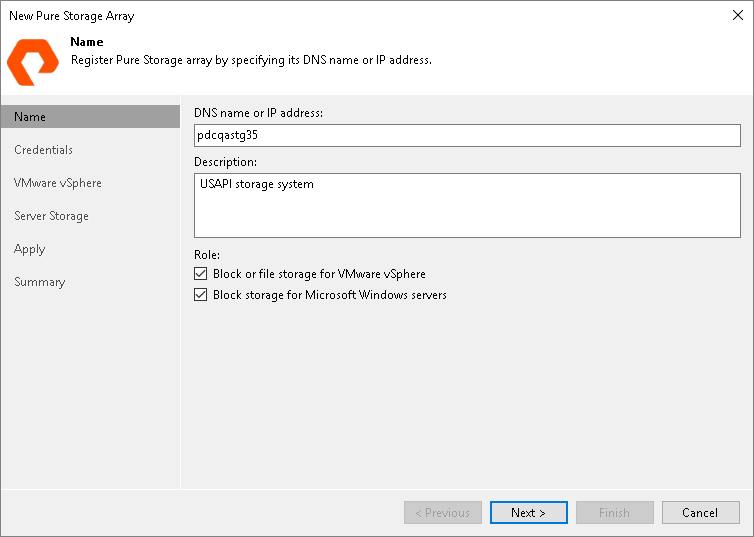Image resolution: width=754 pixels, height=537 pixels.
Task: Click the 'Description:' label
Action: tap(225, 162)
